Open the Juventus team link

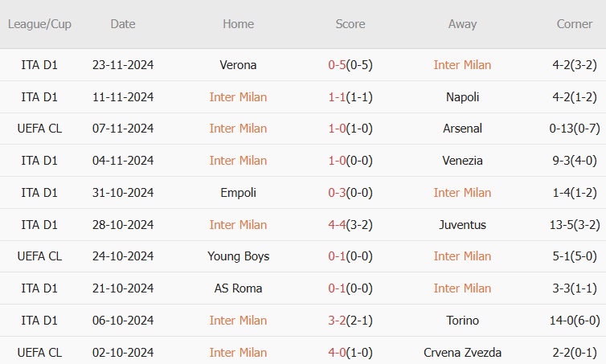tap(462, 225)
